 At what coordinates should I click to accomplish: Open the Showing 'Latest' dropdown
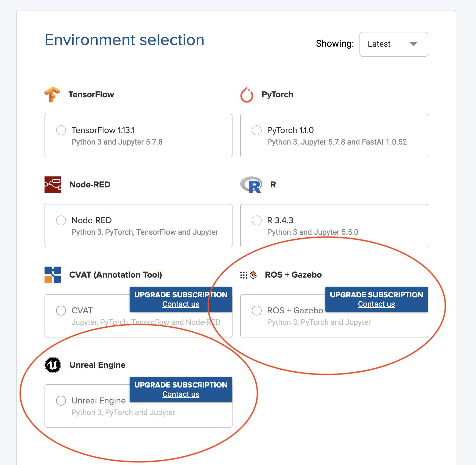394,44
